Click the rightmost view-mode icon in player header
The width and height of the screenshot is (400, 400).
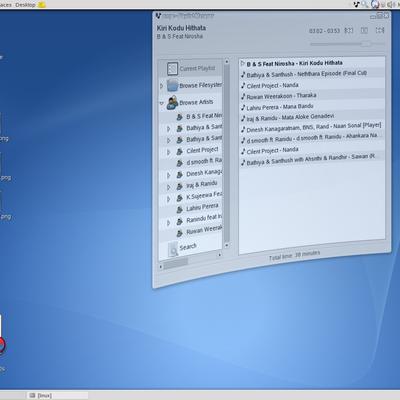[x=380, y=30]
